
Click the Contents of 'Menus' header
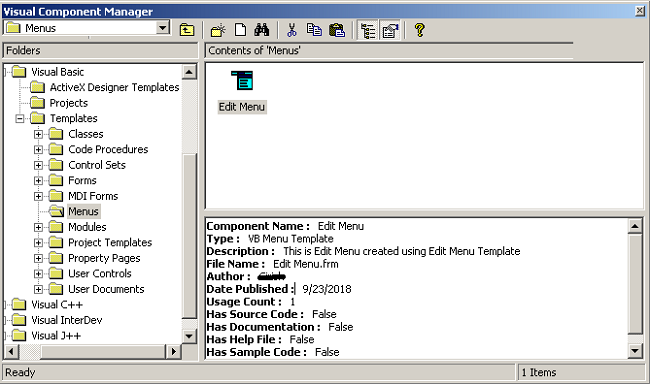pyautogui.click(x=389, y=51)
